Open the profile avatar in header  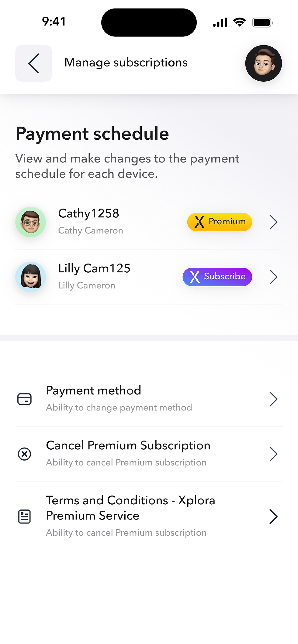tap(263, 63)
